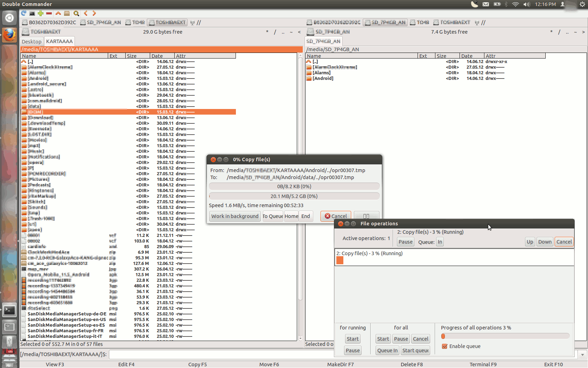This screenshot has width=588, height=368.
Task: Open command line history dropdown arrow
Action: coord(582,355)
